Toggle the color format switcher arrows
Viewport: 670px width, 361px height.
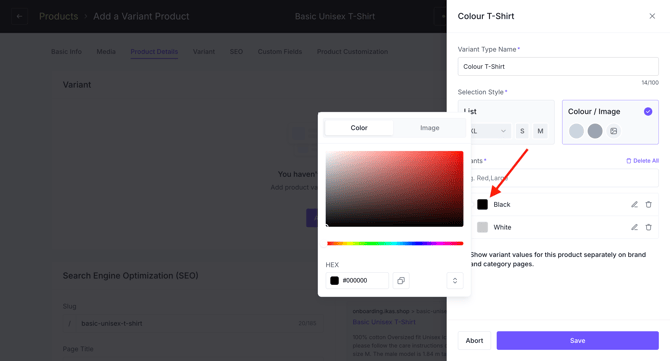pyautogui.click(x=455, y=281)
